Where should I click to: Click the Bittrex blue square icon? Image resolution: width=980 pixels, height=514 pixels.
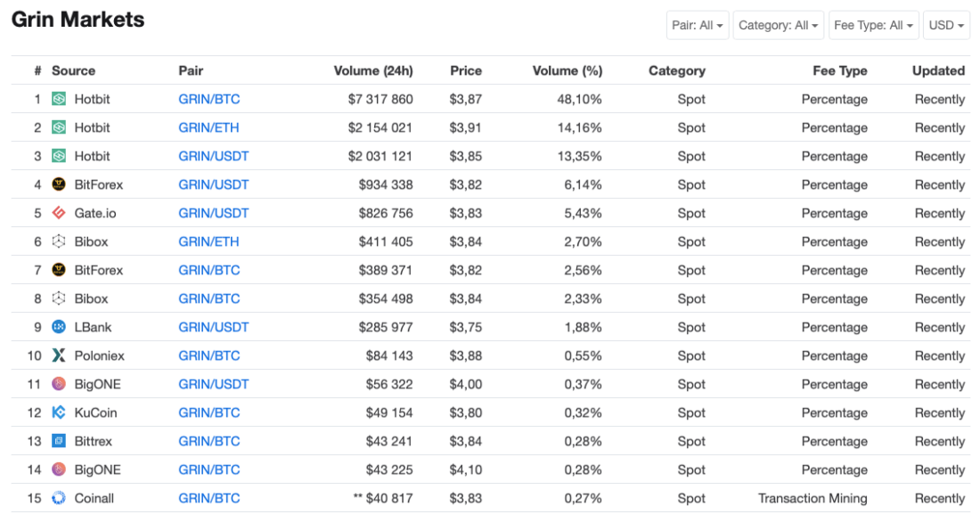click(x=59, y=442)
